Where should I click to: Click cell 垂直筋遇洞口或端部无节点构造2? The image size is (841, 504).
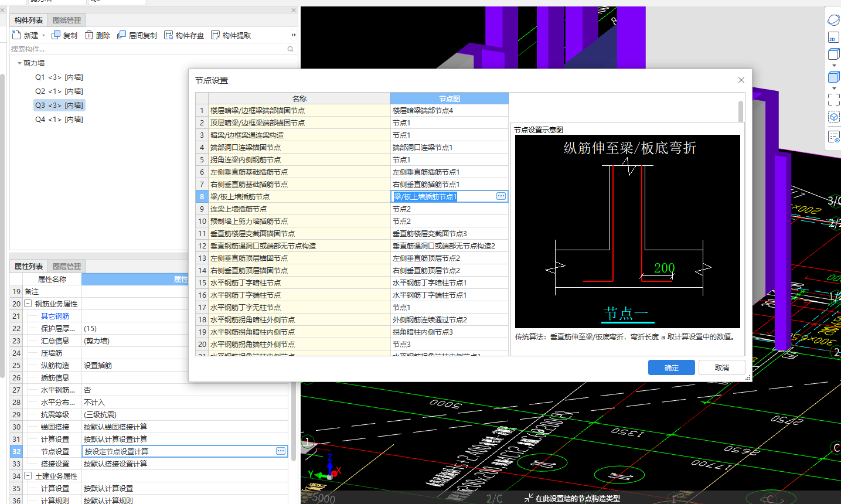point(450,246)
